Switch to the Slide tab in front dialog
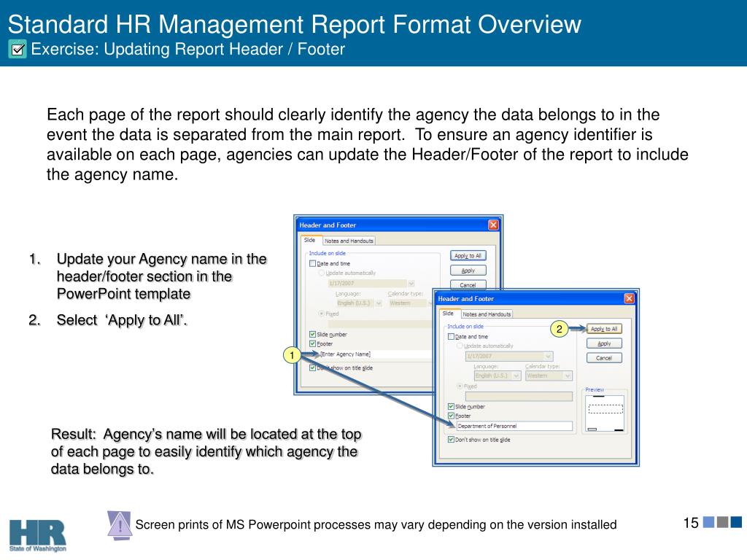 pyautogui.click(x=449, y=314)
